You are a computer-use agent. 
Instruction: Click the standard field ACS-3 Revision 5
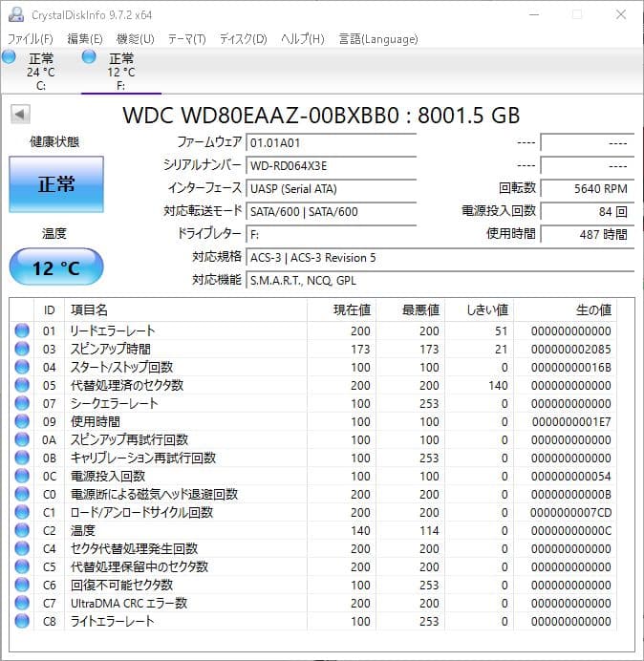[440, 257]
